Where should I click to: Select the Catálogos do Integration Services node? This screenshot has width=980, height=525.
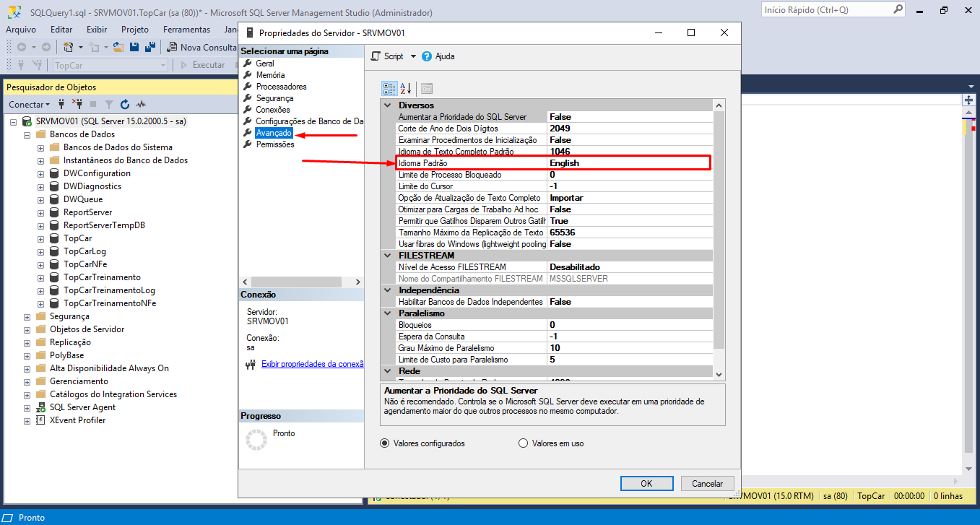[x=113, y=394]
